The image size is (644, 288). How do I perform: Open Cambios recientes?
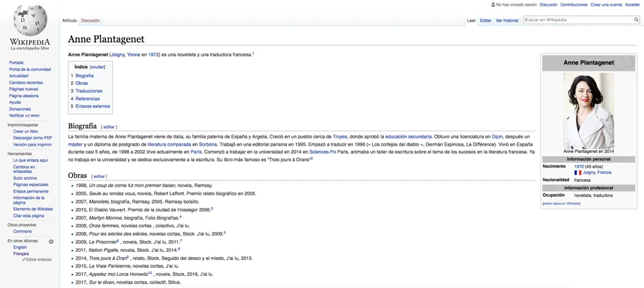(26, 82)
